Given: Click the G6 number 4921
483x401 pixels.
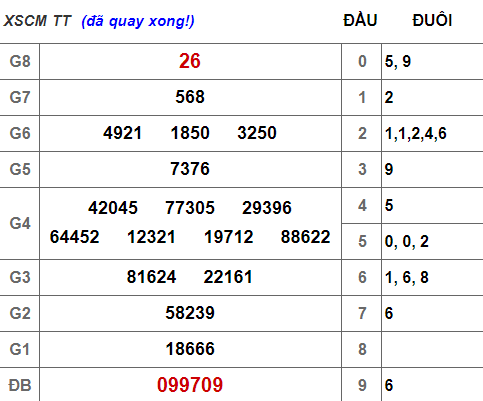Looking at the screenshot, I should click(123, 133).
